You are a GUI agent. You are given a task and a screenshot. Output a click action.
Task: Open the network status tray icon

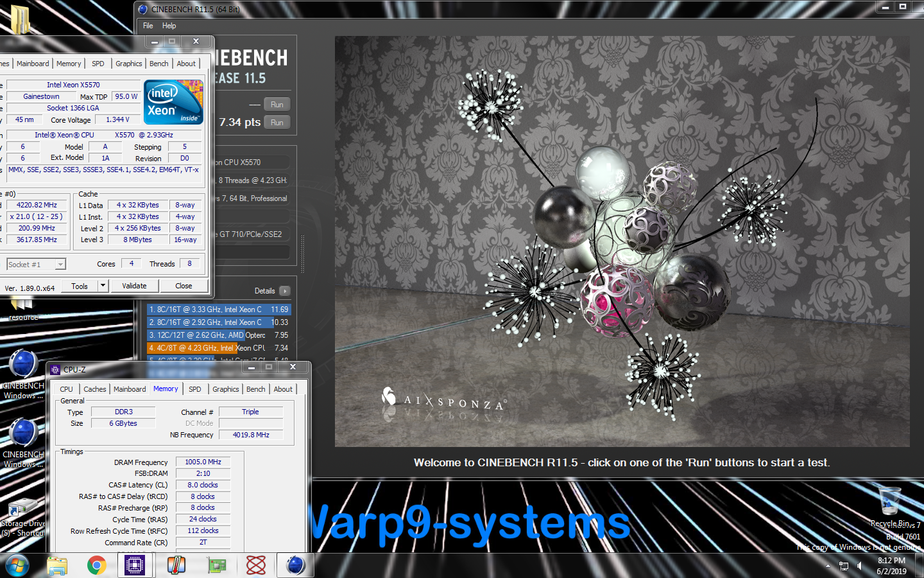coord(844,566)
